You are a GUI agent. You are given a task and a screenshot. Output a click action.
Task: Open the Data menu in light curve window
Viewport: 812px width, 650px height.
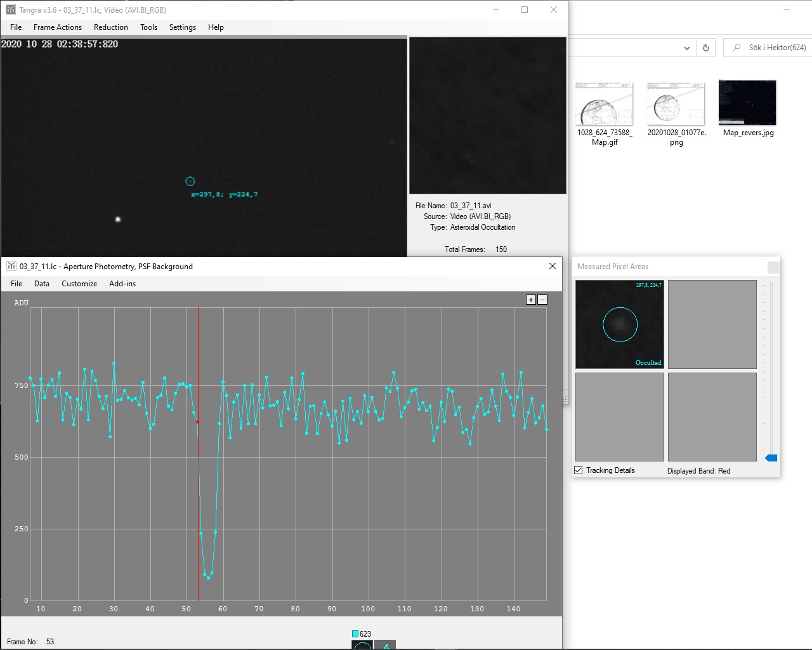(x=42, y=284)
